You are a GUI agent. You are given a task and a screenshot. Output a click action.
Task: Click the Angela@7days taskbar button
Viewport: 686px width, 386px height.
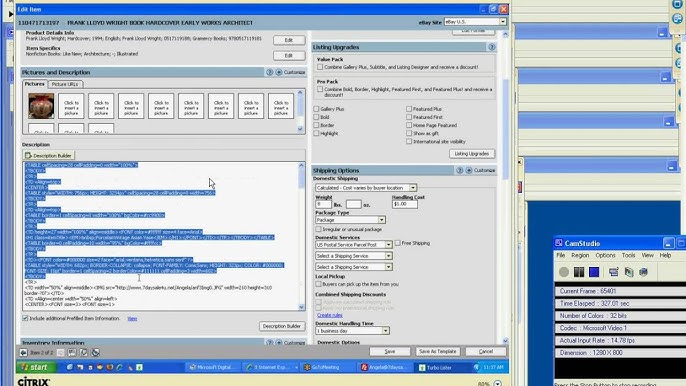click(384, 367)
